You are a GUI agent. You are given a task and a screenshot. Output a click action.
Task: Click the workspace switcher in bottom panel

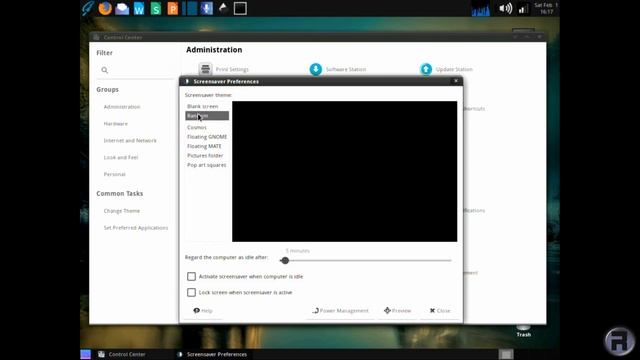pyautogui.click(x=506, y=354)
